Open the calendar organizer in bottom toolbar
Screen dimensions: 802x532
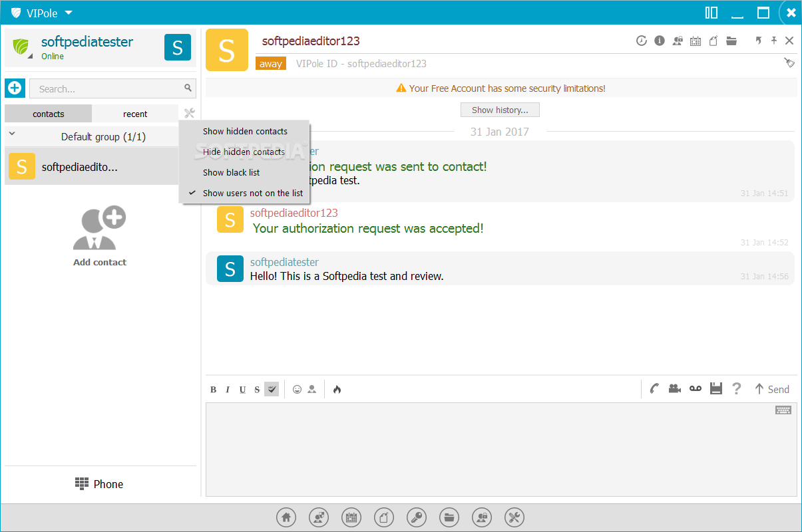coord(351,517)
